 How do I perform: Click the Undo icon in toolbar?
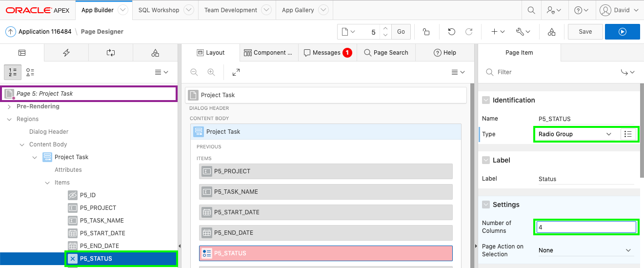point(451,32)
